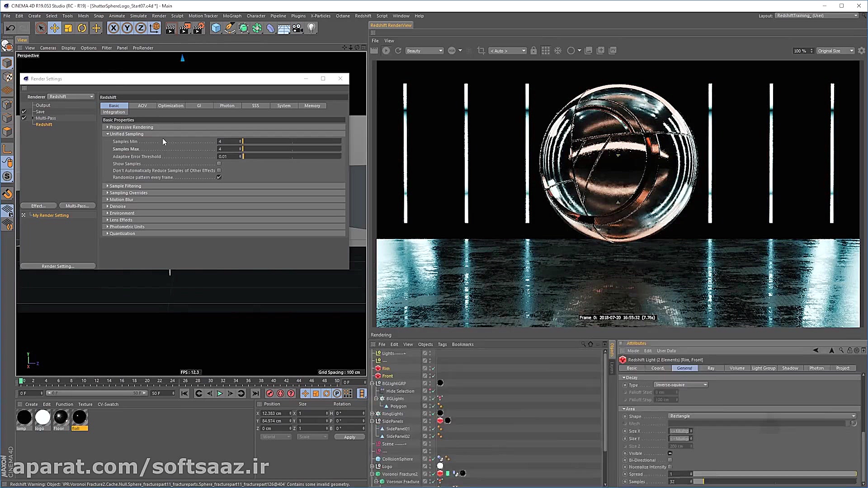Viewport: 868px width, 488px height.
Task: Click the Cube primitive icon
Action: pos(216,28)
